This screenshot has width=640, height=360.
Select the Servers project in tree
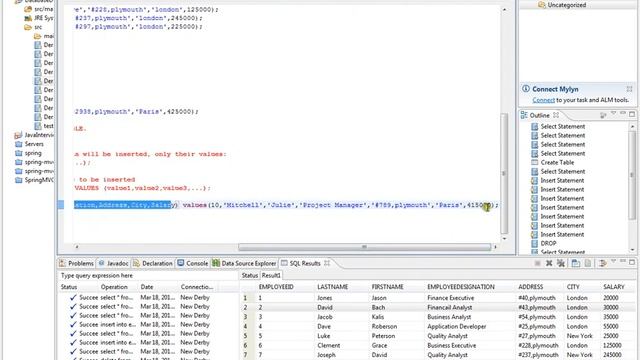pos(34,144)
